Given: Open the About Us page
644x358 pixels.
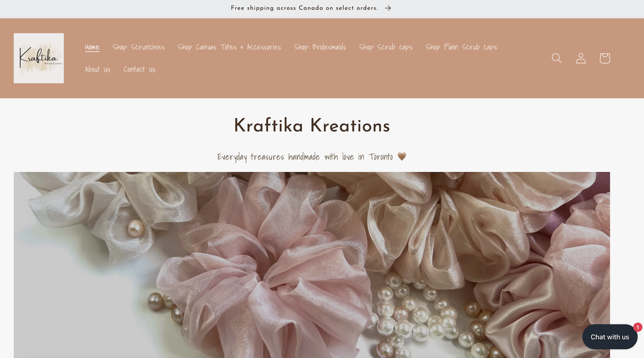Looking at the screenshot, I should pos(98,70).
